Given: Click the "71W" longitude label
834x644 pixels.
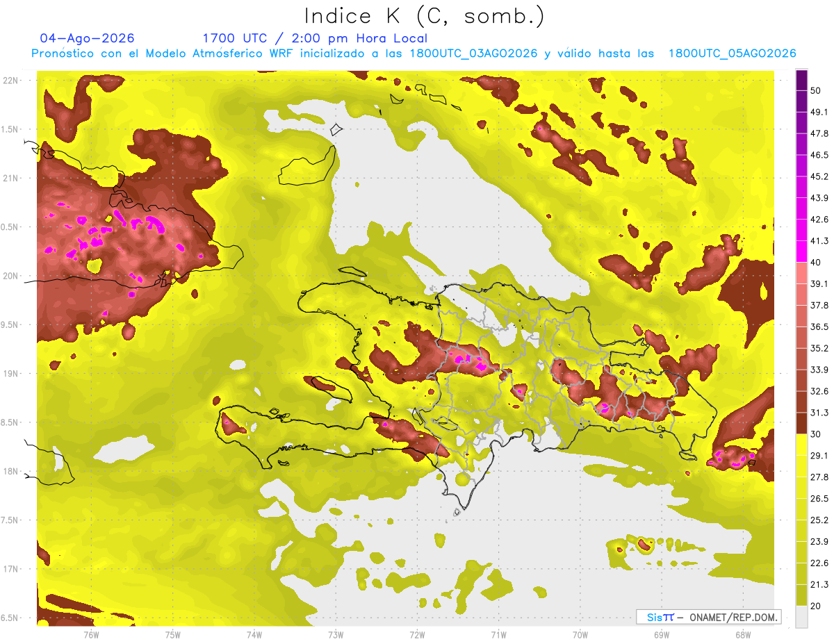Looking at the screenshot, I should coord(498,634).
